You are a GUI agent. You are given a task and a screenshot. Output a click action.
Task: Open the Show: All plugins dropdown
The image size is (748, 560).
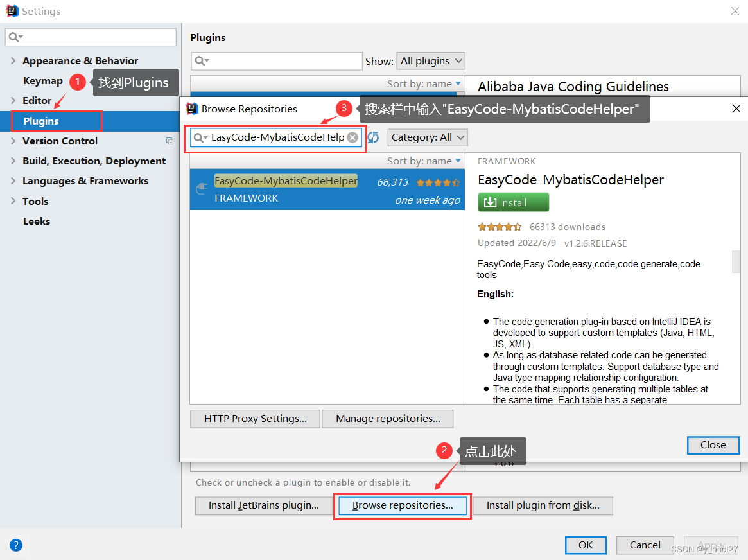[430, 60]
